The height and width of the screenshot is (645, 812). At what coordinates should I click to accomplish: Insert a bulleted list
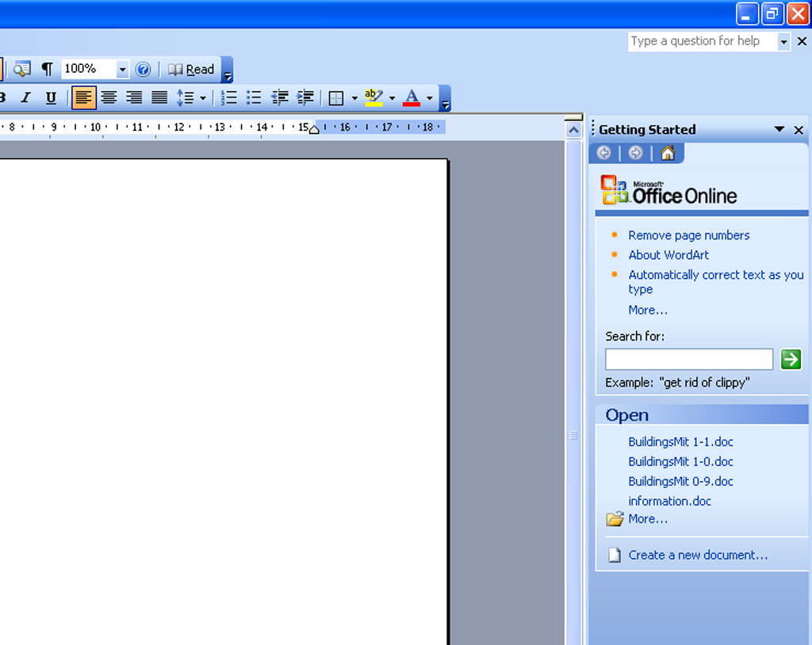click(254, 97)
